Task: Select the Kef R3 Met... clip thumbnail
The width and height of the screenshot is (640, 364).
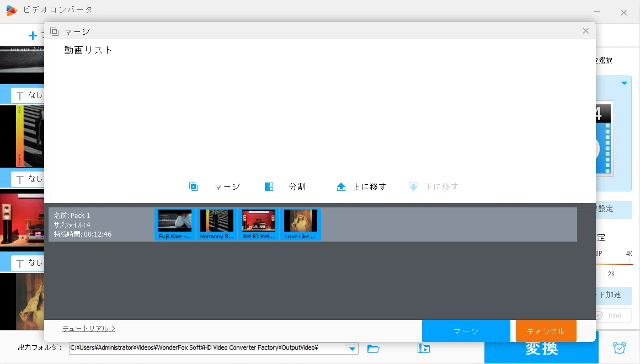Action: (x=259, y=224)
